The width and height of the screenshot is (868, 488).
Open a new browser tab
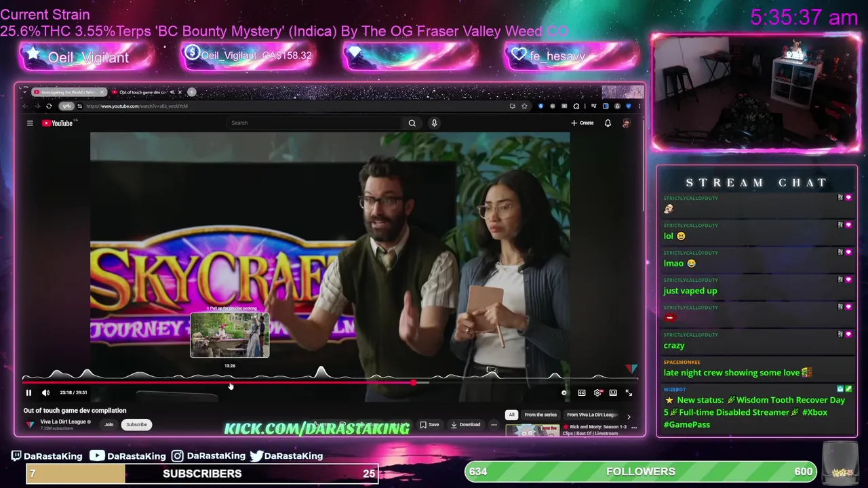(192, 92)
